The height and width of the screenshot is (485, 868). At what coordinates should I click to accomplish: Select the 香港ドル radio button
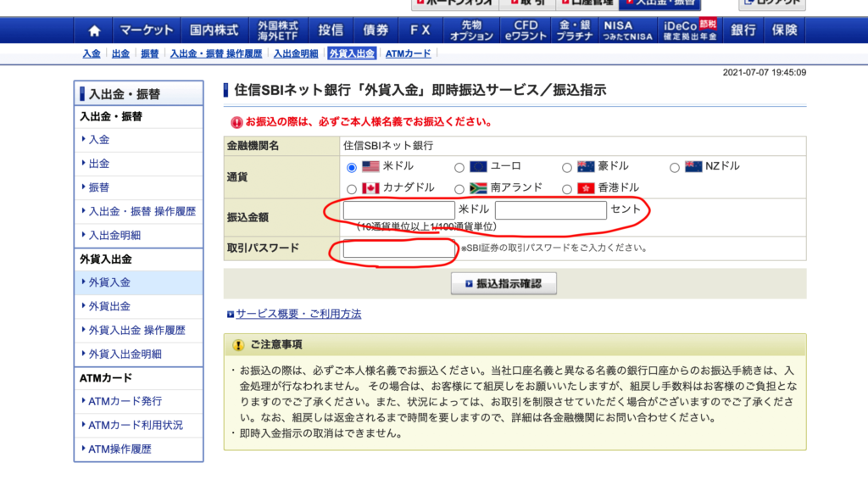566,189
